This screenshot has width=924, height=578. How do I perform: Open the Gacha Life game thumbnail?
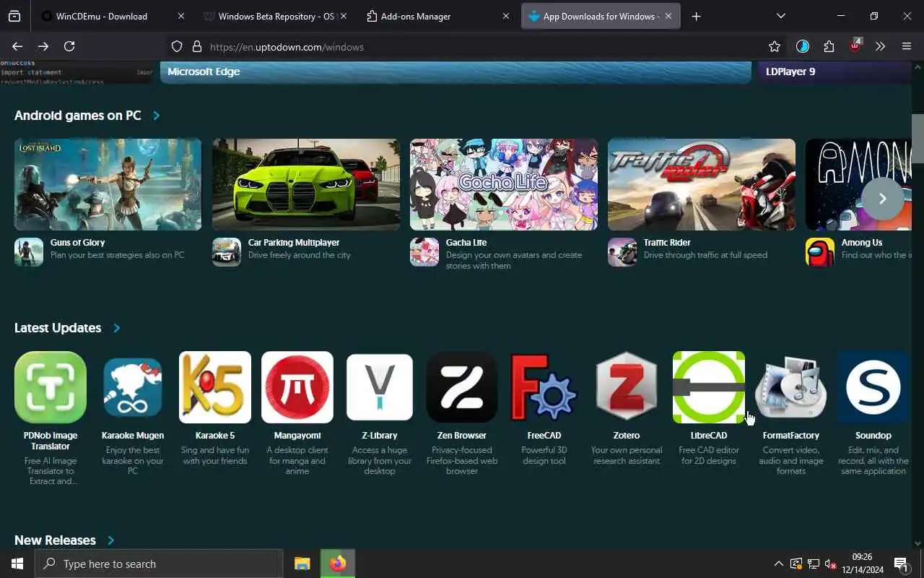click(504, 184)
